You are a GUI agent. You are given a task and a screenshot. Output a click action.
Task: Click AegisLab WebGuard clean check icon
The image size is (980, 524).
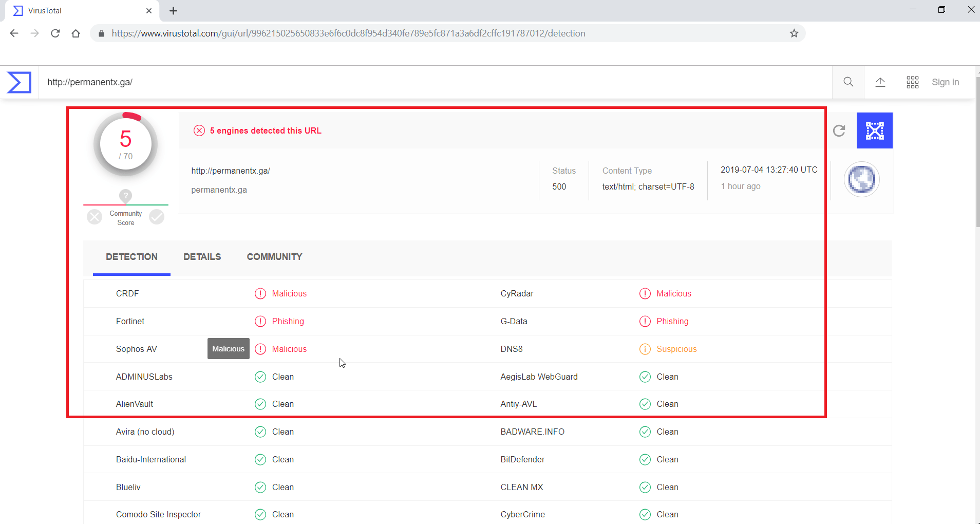coord(645,377)
